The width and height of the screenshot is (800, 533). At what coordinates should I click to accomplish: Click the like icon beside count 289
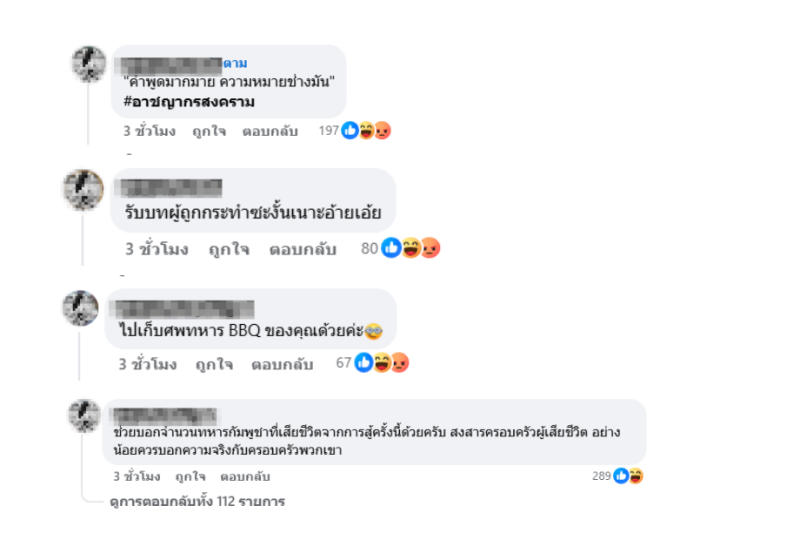(621, 476)
